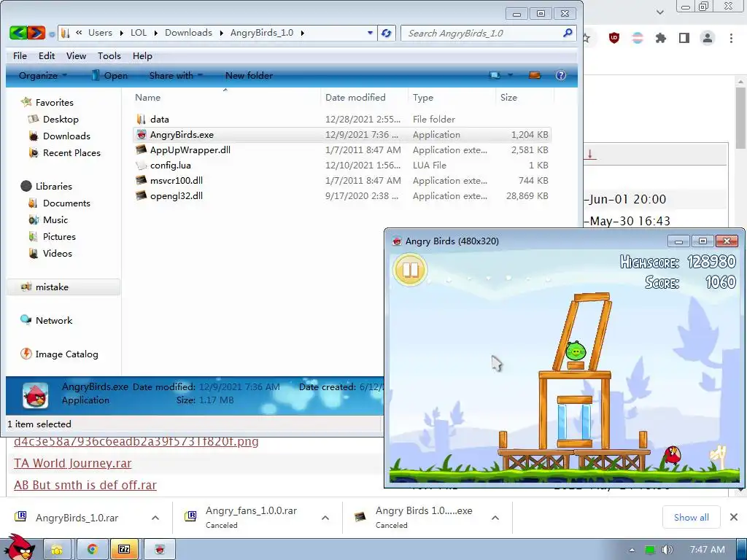Expand AngryBirds_1.0.rar download options
The width and height of the screenshot is (747, 560).
[x=155, y=518]
